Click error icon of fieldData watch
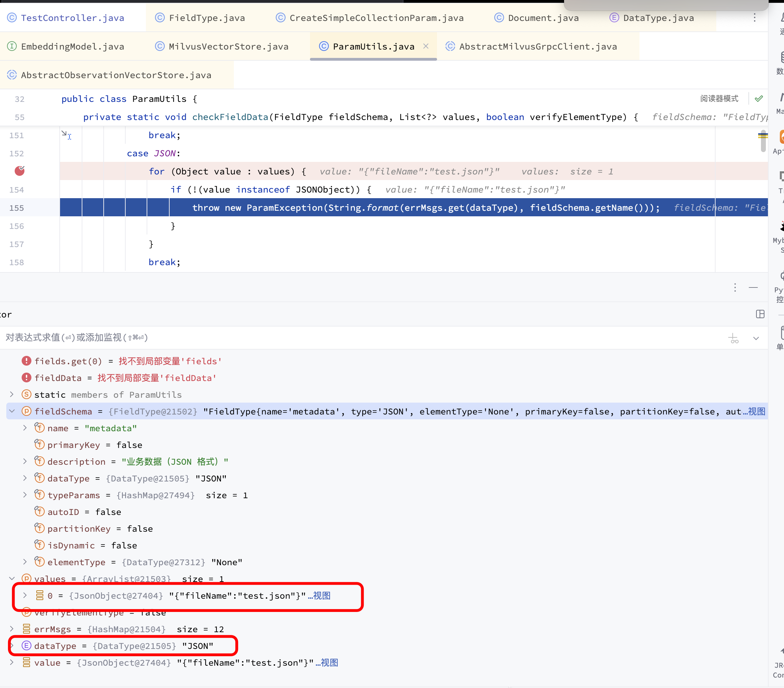 [26, 378]
